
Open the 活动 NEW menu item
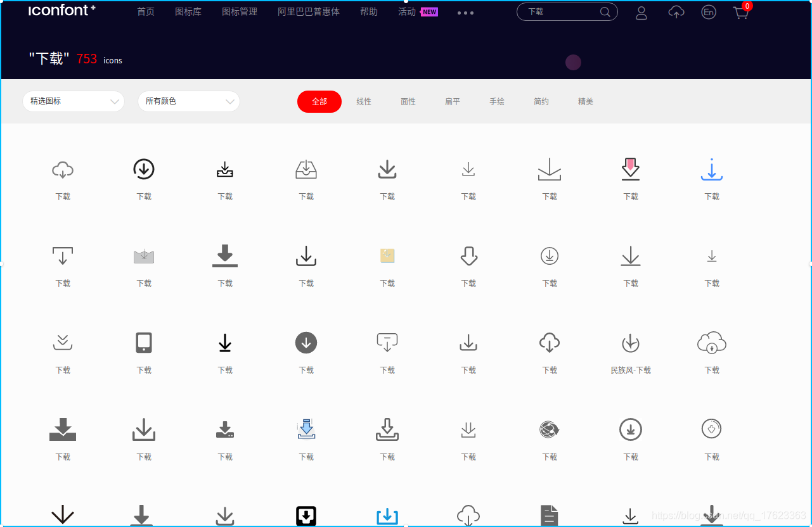(418, 11)
